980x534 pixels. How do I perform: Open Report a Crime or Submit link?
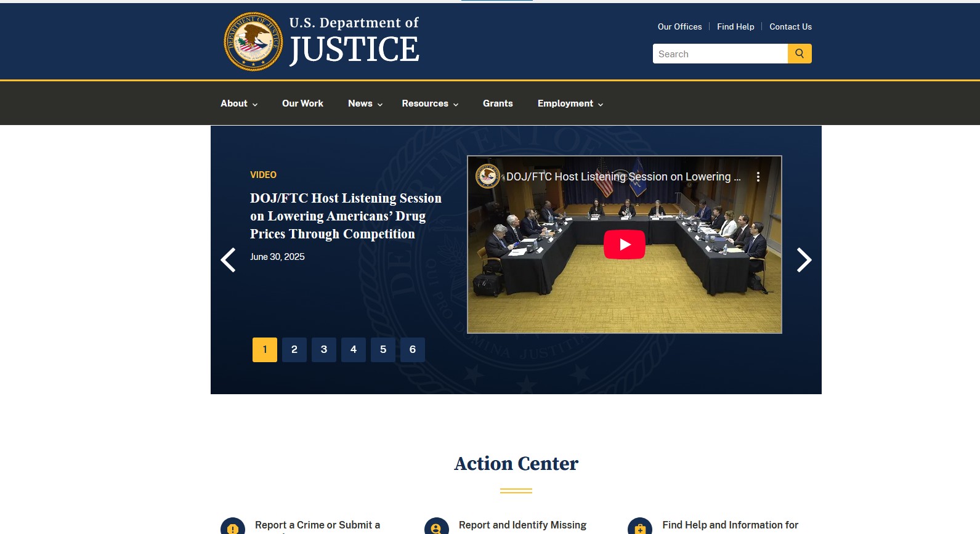(x=317, y=525)
